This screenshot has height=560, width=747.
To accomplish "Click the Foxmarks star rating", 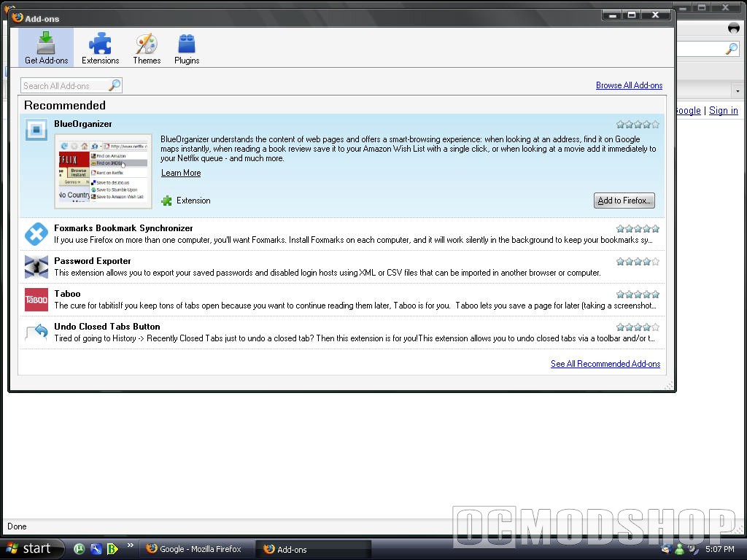I will click(x=638, y=229).
